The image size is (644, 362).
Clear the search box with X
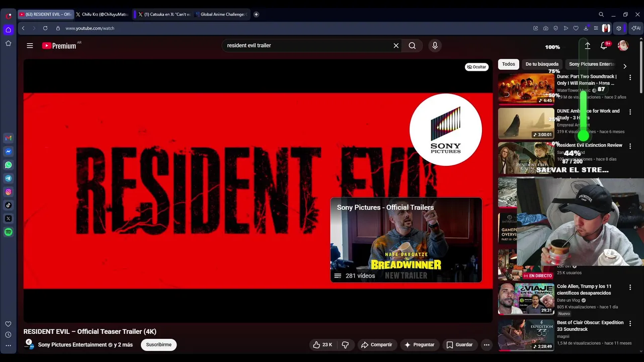(396, 45)
